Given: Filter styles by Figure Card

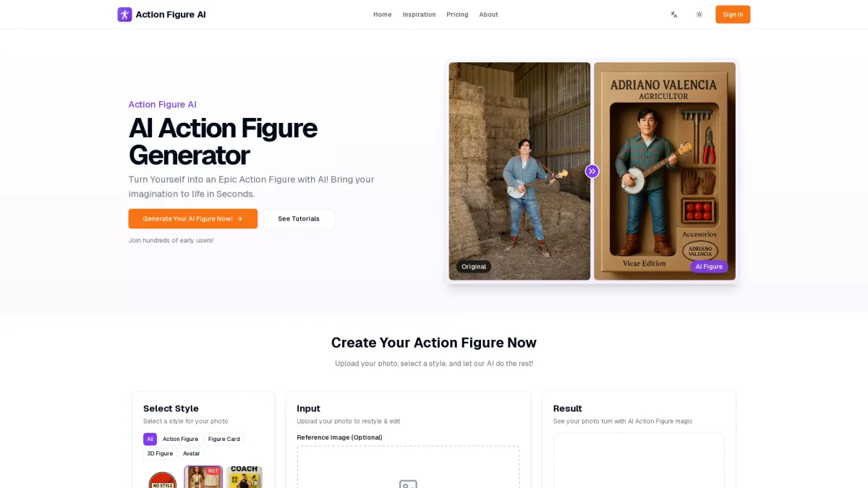Looking at the screenshot, I should click(224, 439).
